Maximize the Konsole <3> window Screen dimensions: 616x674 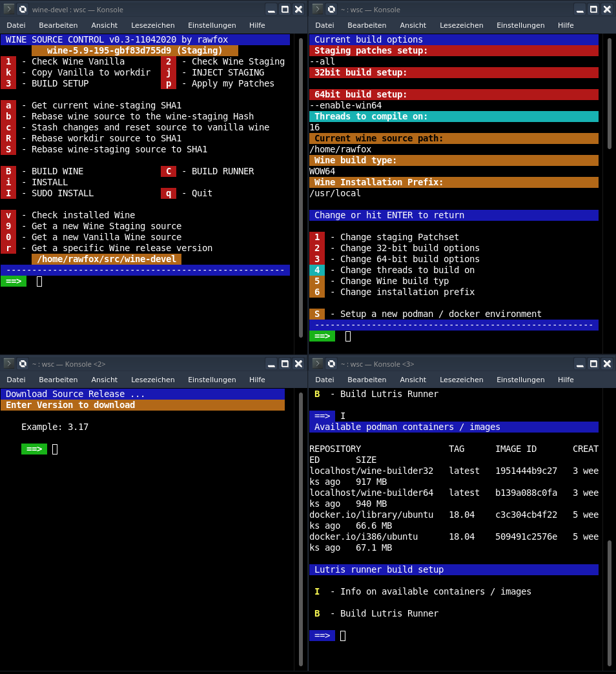click(x=593, y=364)
